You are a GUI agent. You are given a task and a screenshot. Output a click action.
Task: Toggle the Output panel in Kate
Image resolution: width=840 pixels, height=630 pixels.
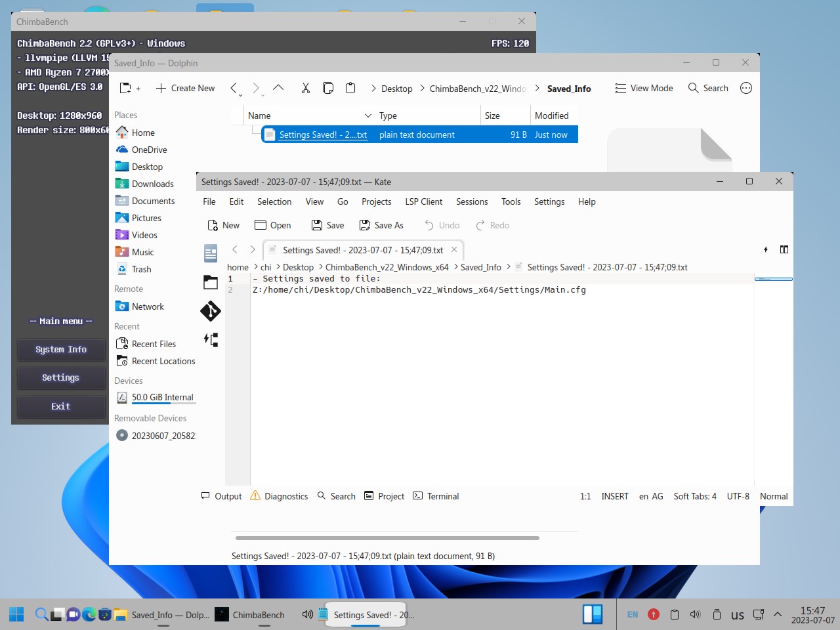click(x=221, y=496)
